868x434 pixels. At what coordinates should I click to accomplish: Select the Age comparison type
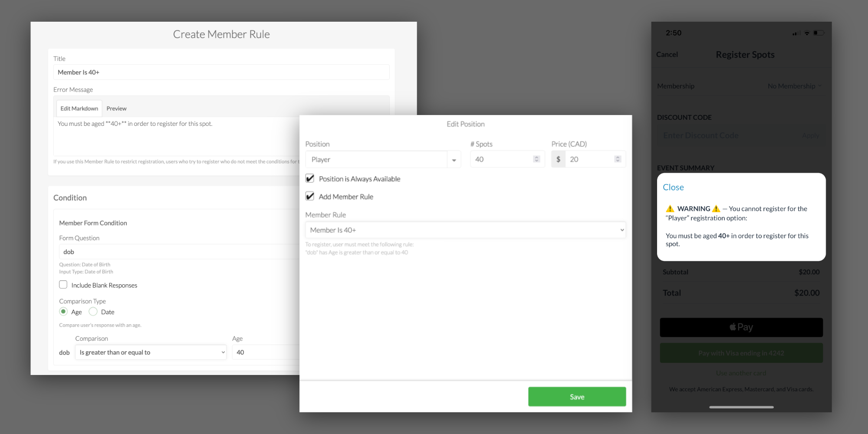click(64, 312)
